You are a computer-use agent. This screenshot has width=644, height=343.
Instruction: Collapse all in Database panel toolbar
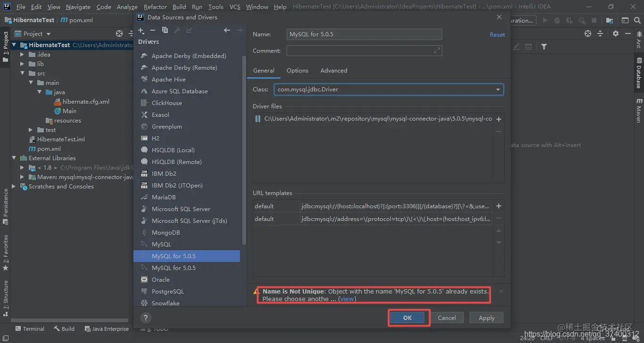tap(600, 33)
